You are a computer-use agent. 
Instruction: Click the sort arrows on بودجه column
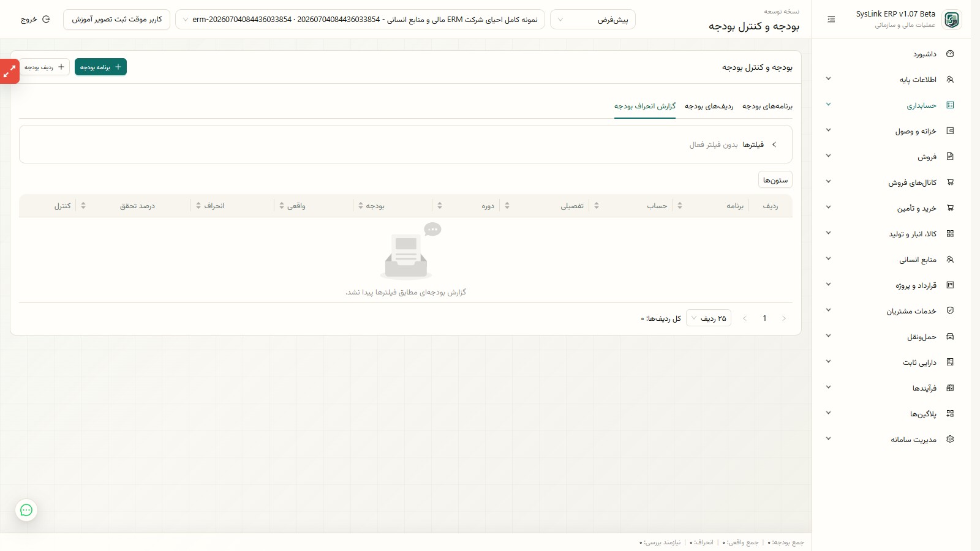coord(361,206)
